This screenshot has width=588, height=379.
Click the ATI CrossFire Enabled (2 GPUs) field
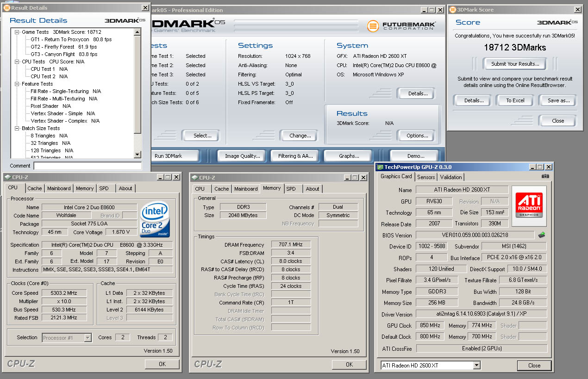click(481, 348)
